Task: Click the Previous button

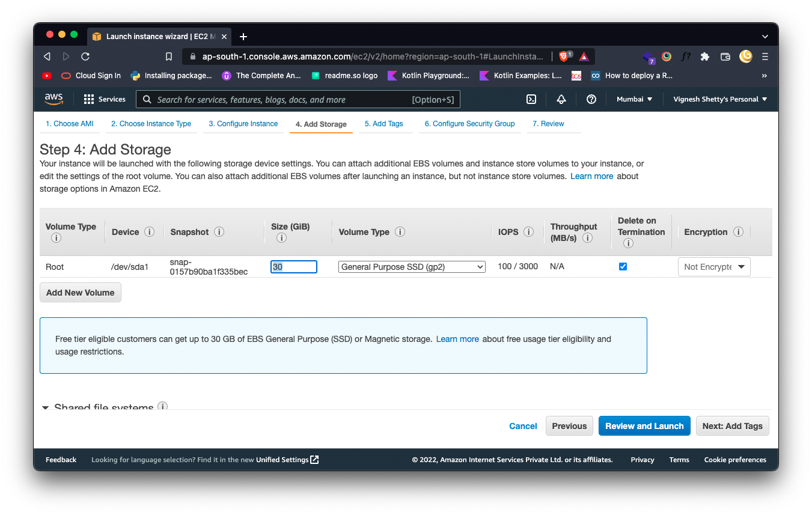Action: (x=569, y=426)
